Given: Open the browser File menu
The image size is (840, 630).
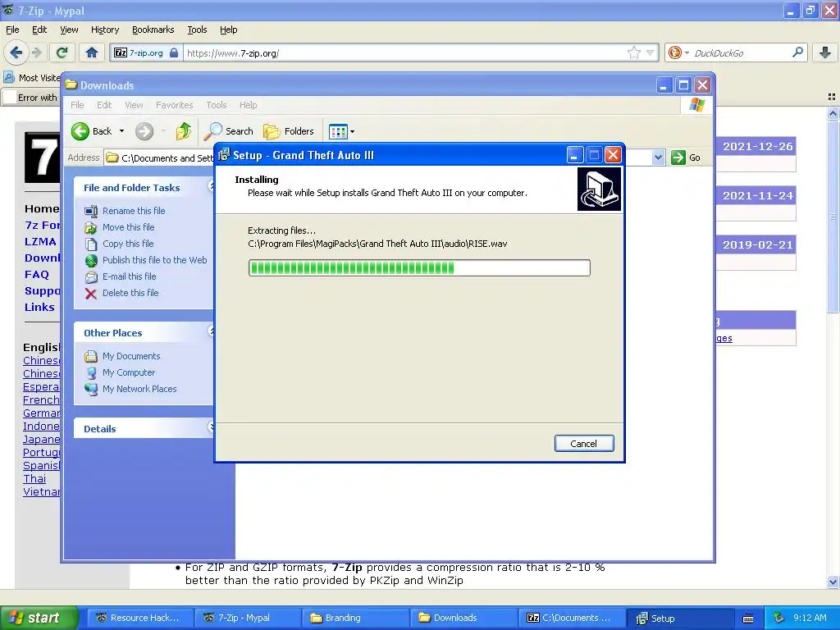Looking at the screenshot, I should click(x=12, y=30).
